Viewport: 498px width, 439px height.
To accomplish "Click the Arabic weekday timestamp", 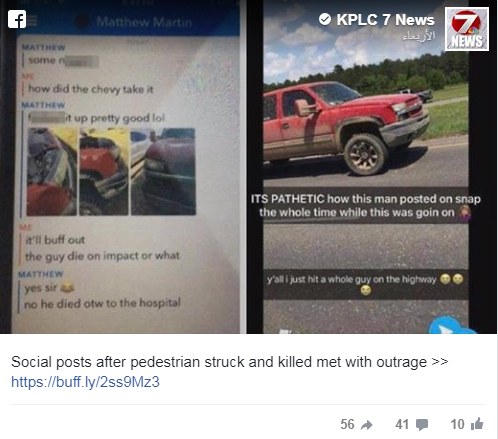I will tap(418, 36).
